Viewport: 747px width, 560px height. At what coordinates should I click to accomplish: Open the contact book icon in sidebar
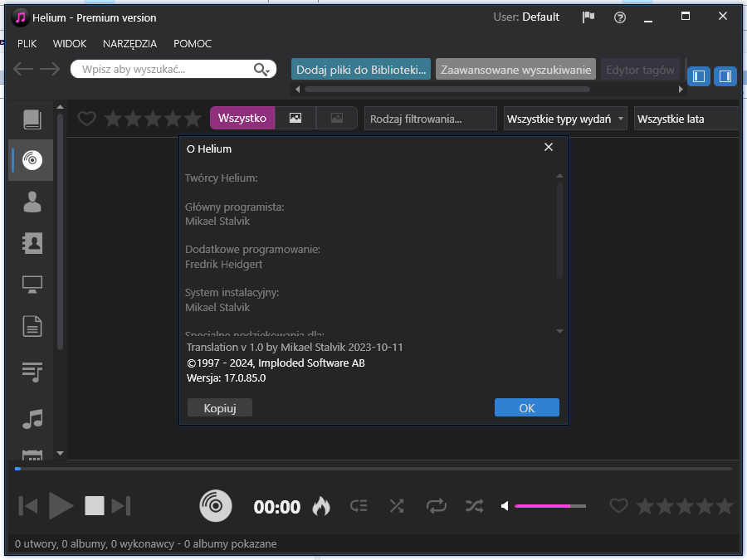pyautogui.click(x=32, y=243)
